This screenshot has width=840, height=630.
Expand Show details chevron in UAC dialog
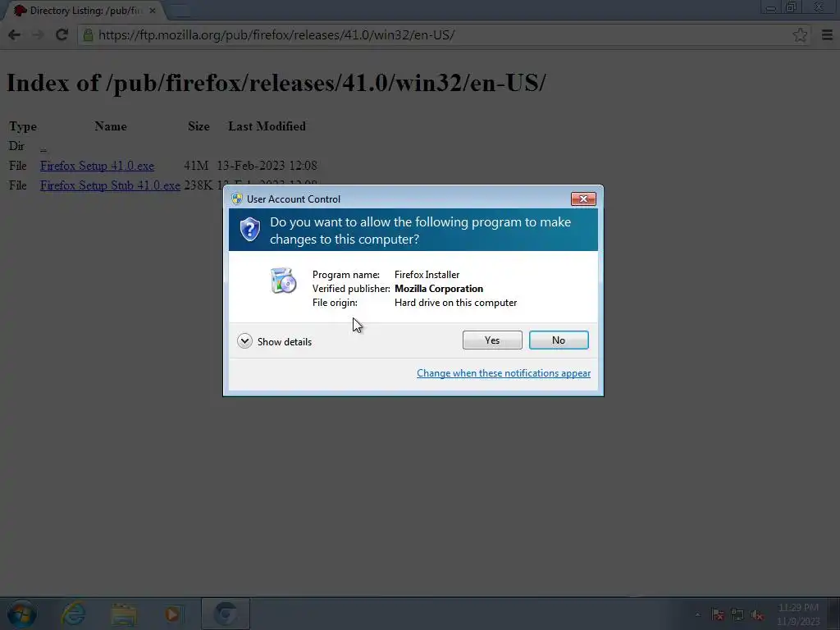(244, 341)
